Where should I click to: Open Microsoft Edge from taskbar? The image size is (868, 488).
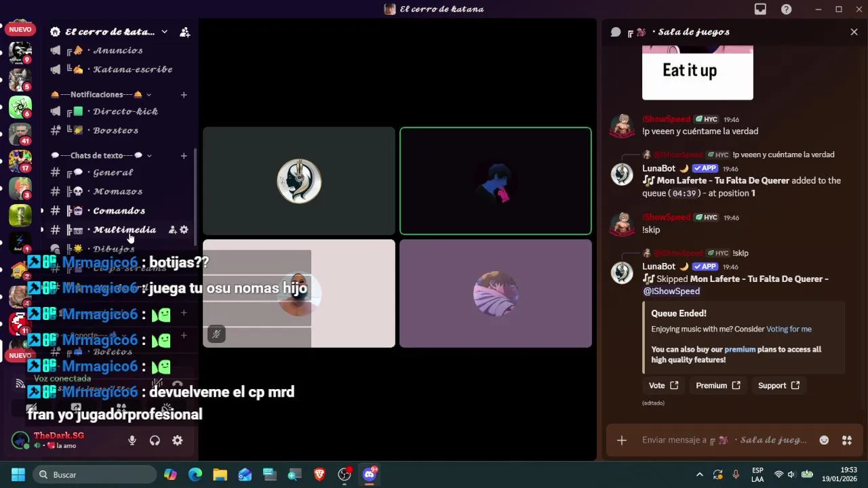[x=195, y=474]
